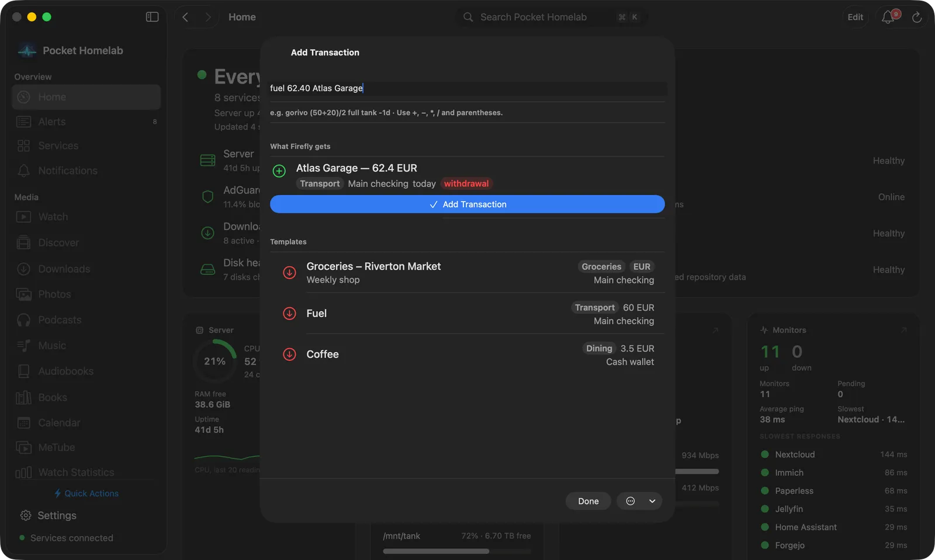Image resolution: width=935 pixels, height=560 pixels.
Task: Open Settings with the gear icon
Action: pyautogui.click(x=25, y=516)
